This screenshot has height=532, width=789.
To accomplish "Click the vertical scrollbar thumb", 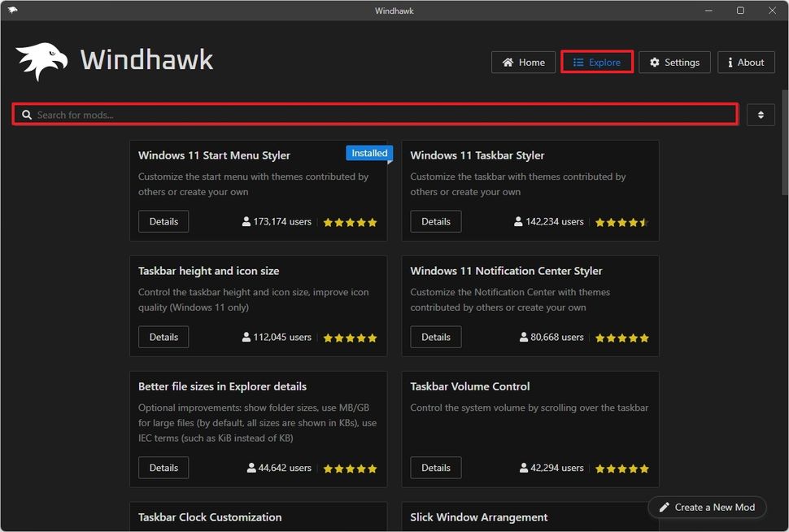I will (785, 142).
